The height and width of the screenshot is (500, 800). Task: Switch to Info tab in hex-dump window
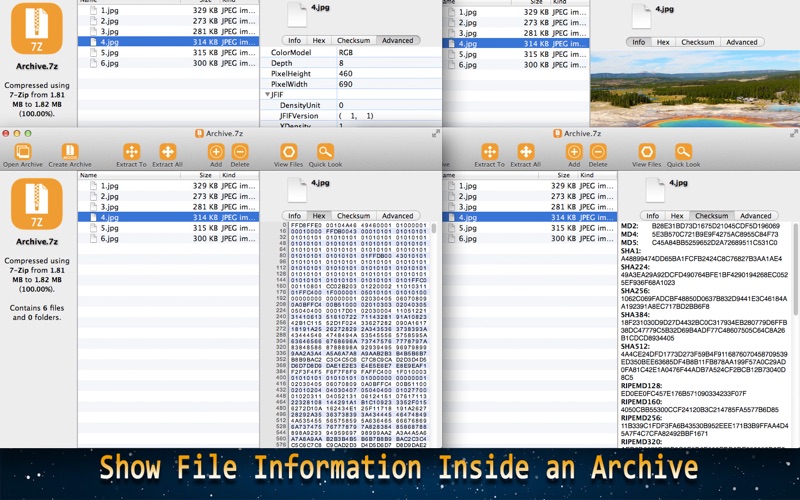click(294, 216)
